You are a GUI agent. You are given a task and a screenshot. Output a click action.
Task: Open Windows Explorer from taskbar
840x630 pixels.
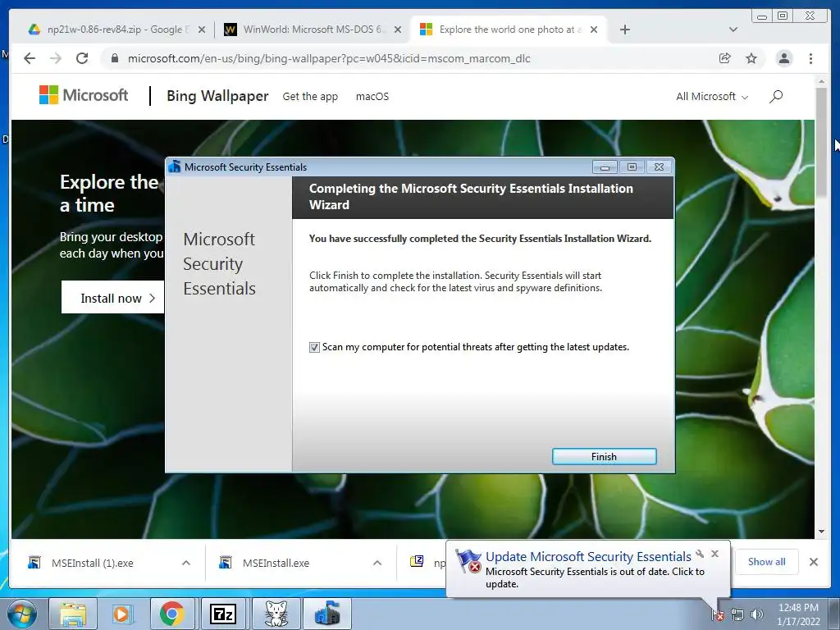(73, 614)
